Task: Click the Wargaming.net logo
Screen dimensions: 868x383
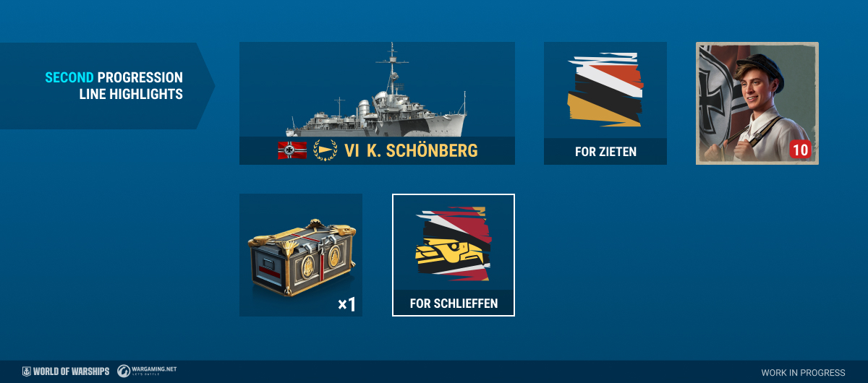Action: click(147, 371)
